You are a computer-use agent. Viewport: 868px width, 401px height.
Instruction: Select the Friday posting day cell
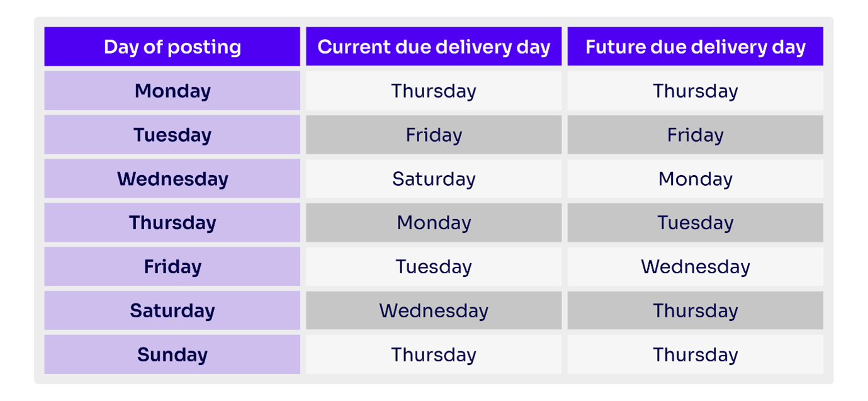point(172,266)
